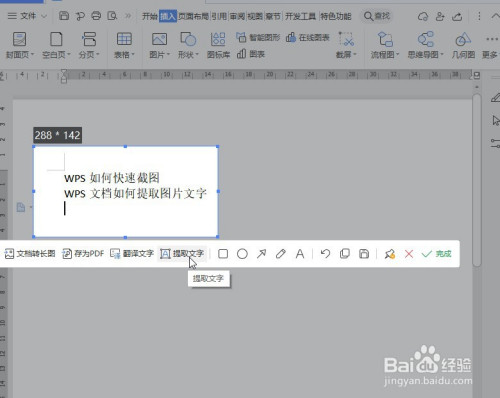Click the pen icon in the right sidebar
This screenshot has width=500, height=398.
tap(496, 98)
